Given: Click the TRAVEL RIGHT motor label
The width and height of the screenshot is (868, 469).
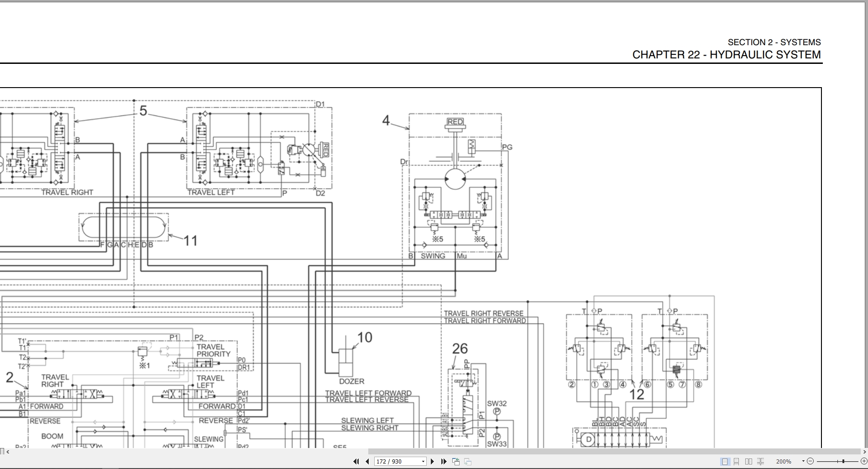Looking at the screenshot, I should [67, 193].
